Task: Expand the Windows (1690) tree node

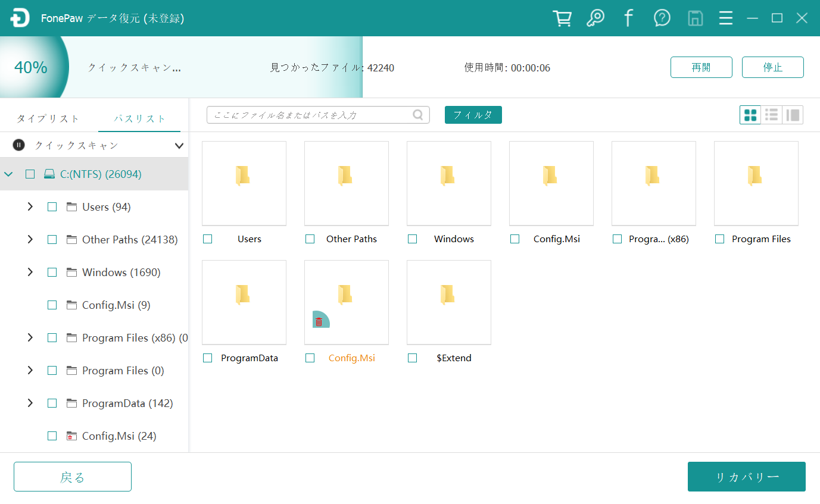Action: [x=30, y=273]
